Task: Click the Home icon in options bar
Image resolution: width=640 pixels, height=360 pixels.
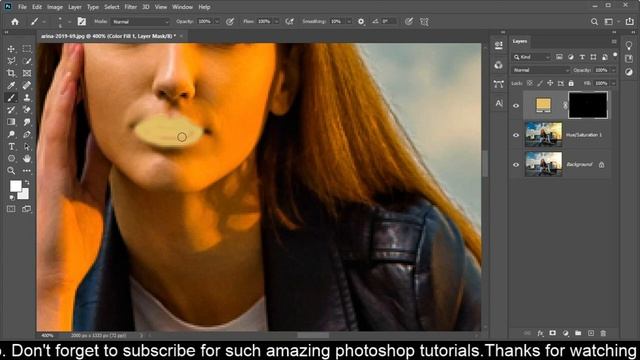Action: 15,22
